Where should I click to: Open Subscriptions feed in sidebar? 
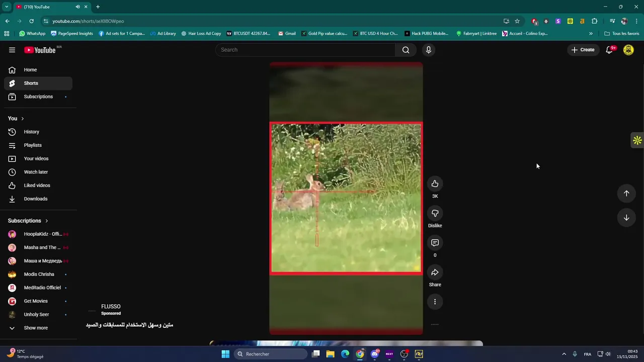pos(38,97)
